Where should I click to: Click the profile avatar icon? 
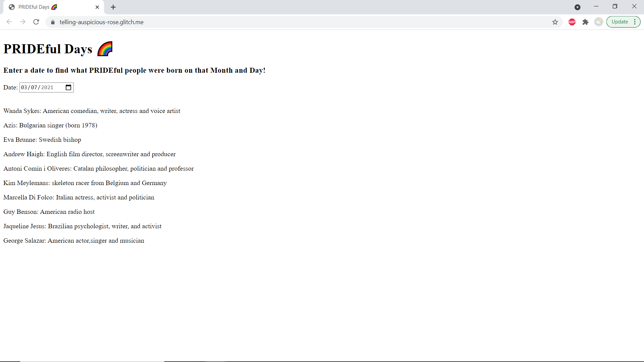click(x=599, y=22)
